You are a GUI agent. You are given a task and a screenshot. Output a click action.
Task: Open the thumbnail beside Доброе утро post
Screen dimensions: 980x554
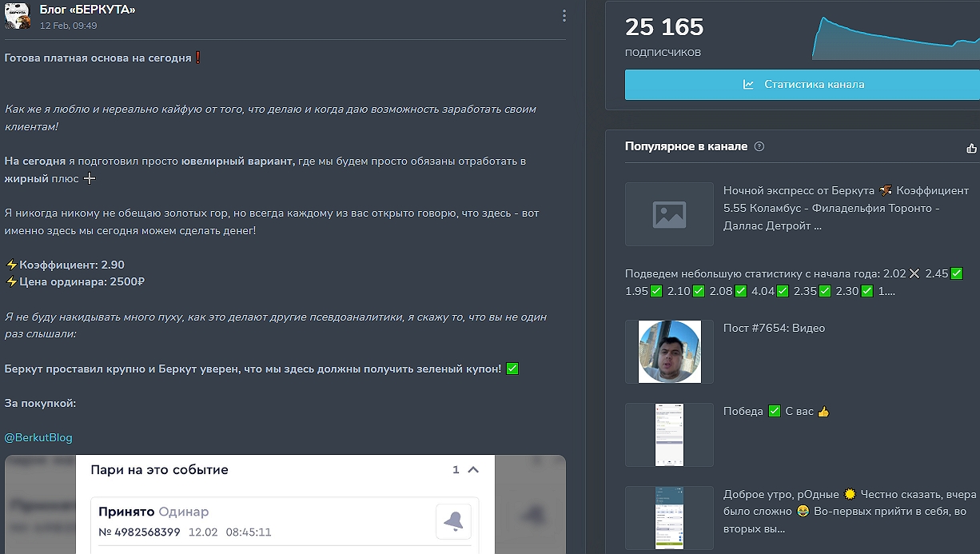(669, 518)
